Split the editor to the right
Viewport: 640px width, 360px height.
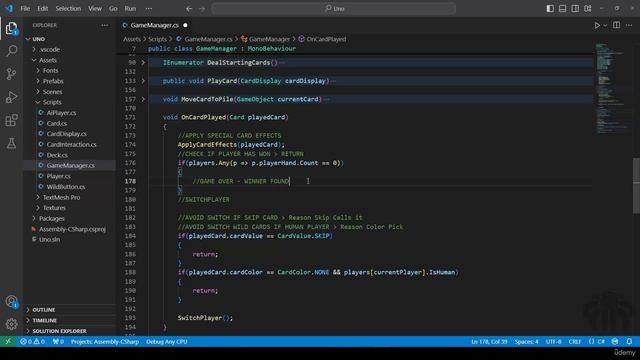(616, 25)
